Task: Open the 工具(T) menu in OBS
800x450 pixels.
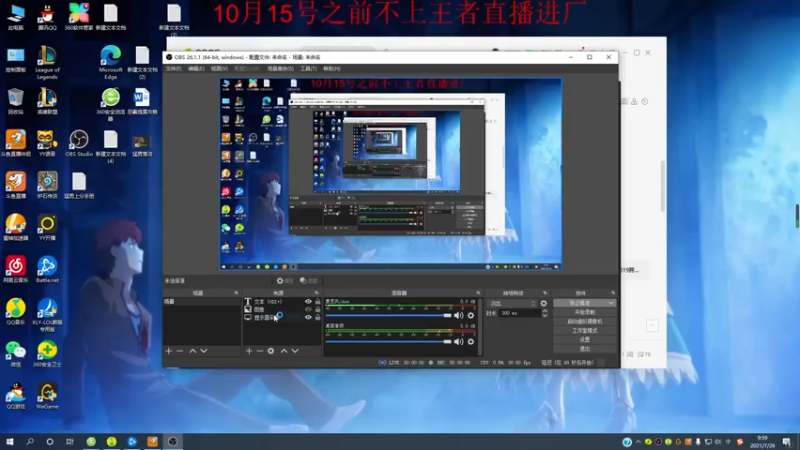Action: coord(308,68)
